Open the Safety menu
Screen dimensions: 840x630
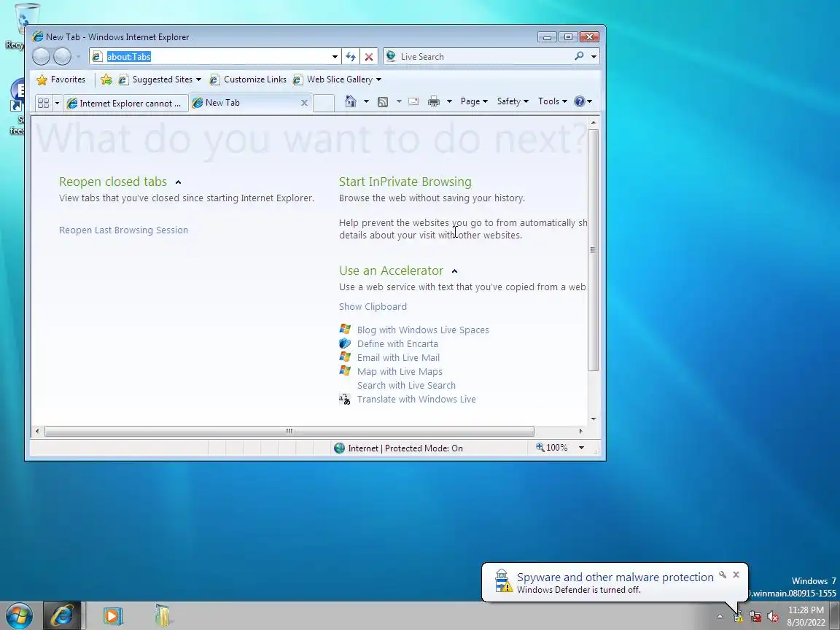click(512, 101)
